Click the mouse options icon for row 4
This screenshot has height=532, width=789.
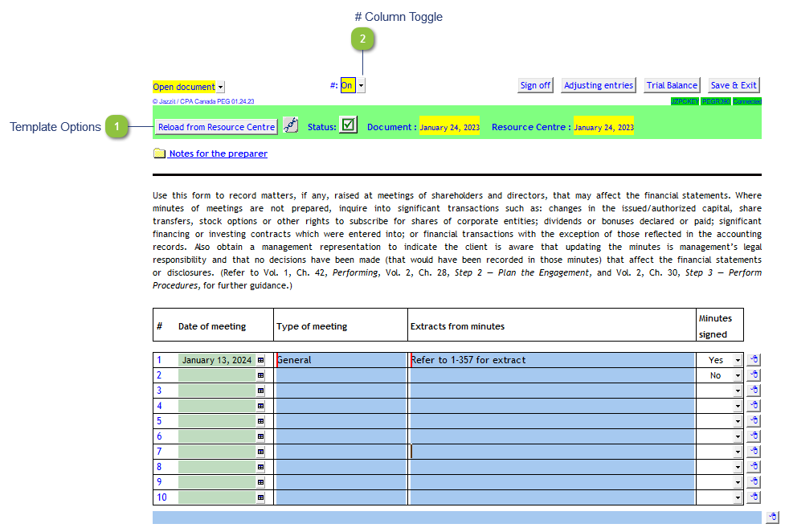[754, 406]
